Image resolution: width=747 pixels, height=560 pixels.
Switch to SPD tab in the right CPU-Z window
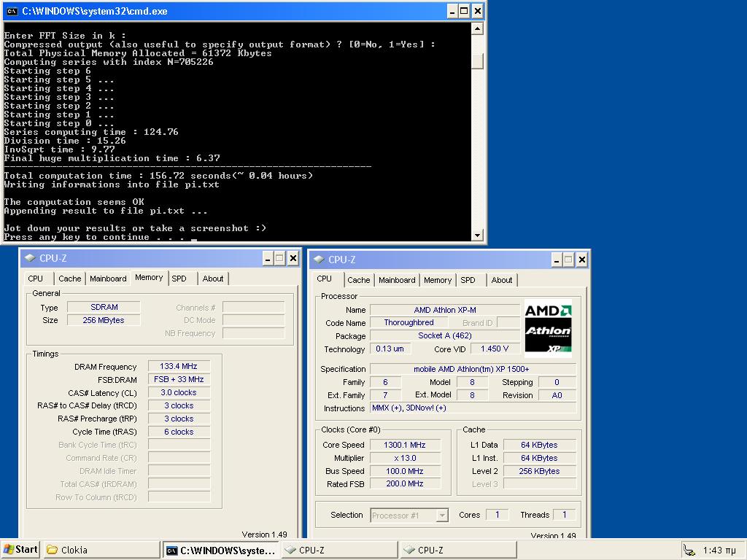(x=468, y=280)
